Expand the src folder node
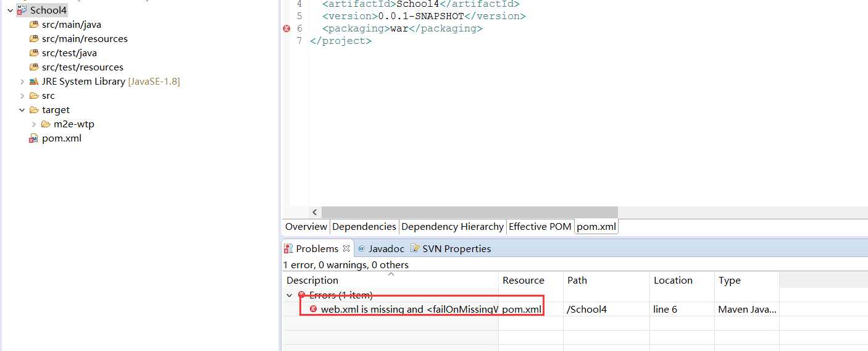Image resolution: width=868 pixels, height=351 pixels. click(x=22, y=96)
